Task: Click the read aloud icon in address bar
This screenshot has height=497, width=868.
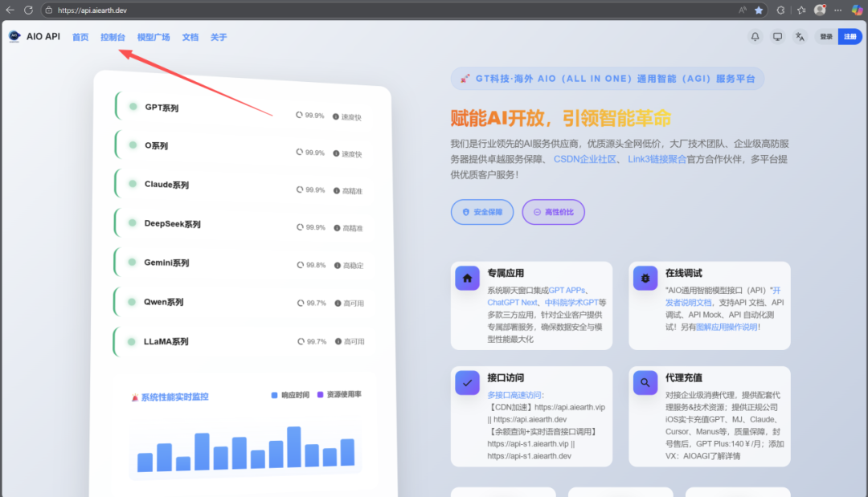Action: click(743, 10)
